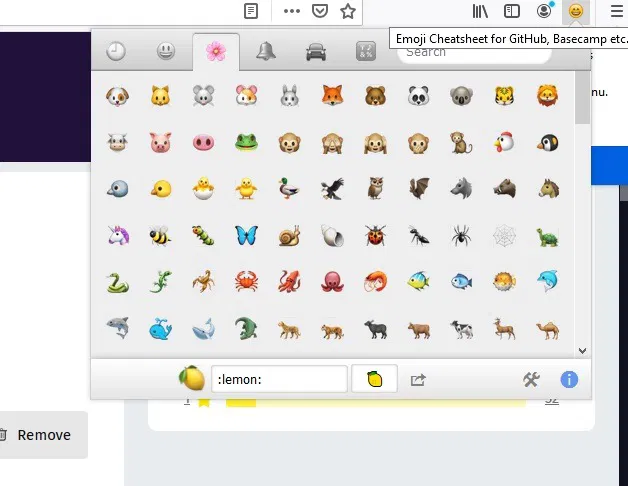Pick the fox face emoji
This screenshot has width=628, height=486.
(x=332, y=96)
